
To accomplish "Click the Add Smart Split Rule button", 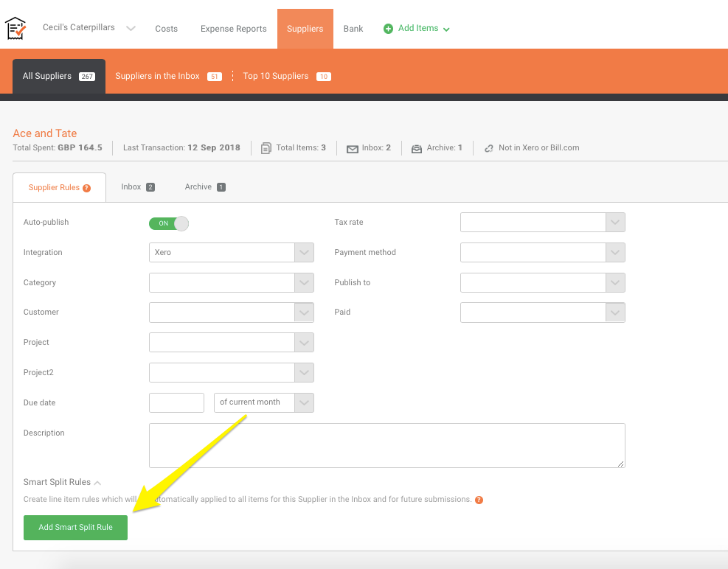I will point(75,528).
